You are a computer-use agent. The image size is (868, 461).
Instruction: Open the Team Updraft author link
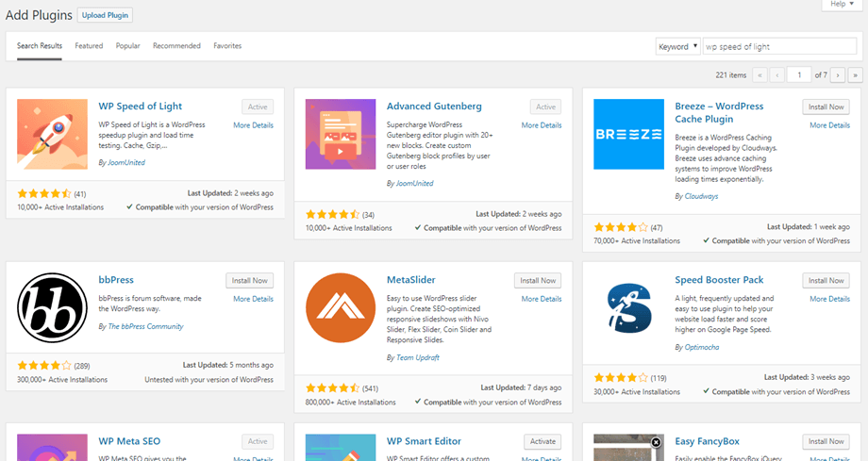(x=417, y=357)
